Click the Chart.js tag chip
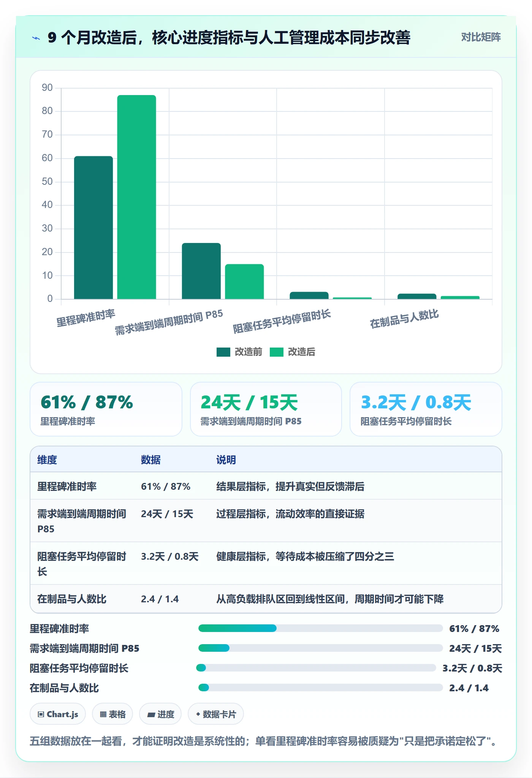 click(58, 714)
